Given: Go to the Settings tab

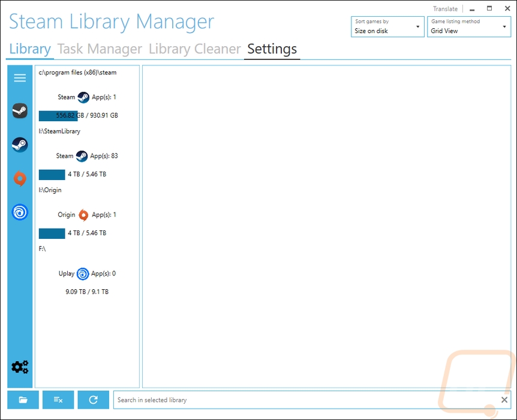Looking at the screenshot, I should 272,49.
